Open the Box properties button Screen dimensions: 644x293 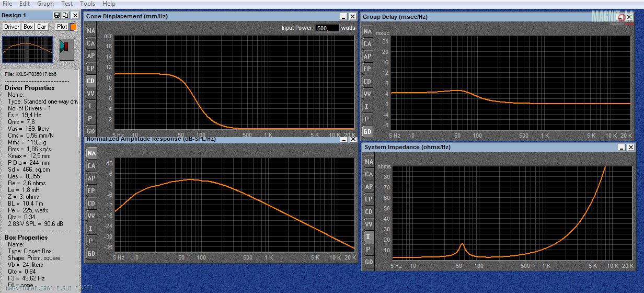(28, 27)
